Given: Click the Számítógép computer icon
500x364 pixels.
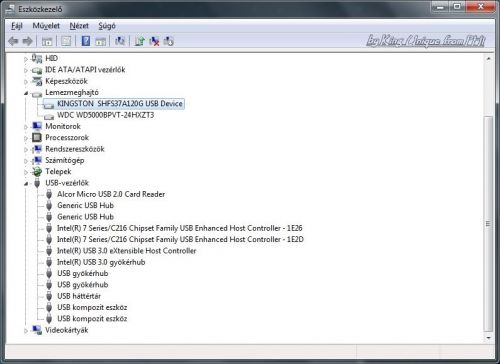Looking at the screenshot, I should [37, 160].
